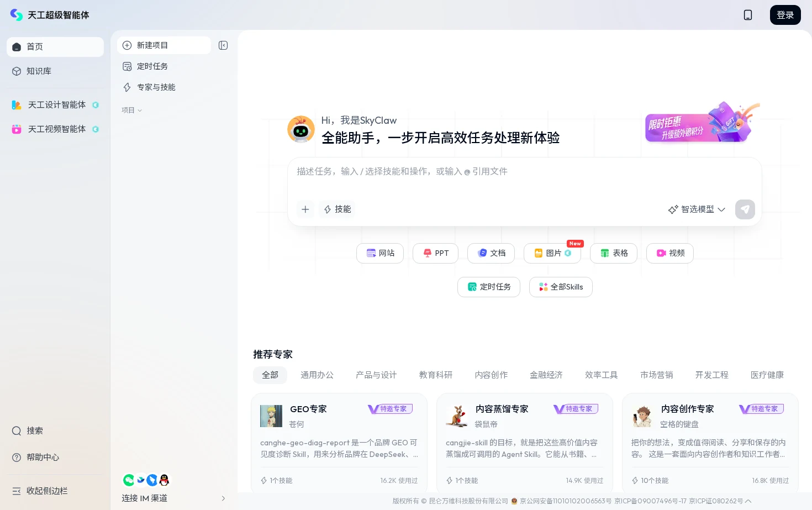Image resolution: width=812 pixels, height=510 pixels.
Task: Toggle the project panel collapse icon
Action: tap(223, 45)
